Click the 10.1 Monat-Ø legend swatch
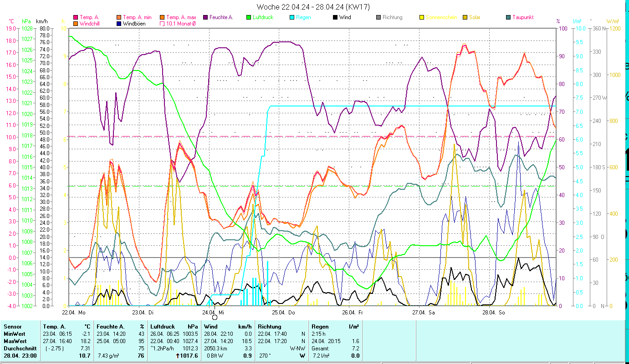The image size is (629, 364). pyautogui.click(x=162, y=24)
